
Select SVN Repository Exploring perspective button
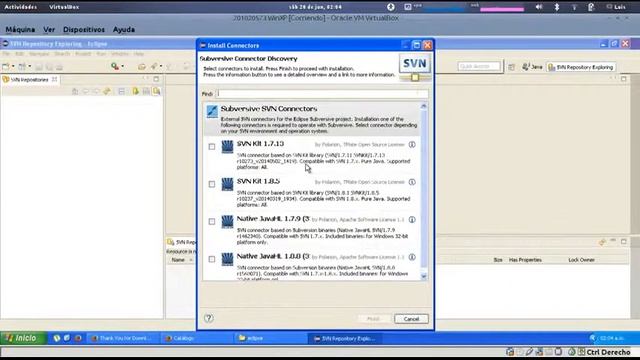point(581,67)
